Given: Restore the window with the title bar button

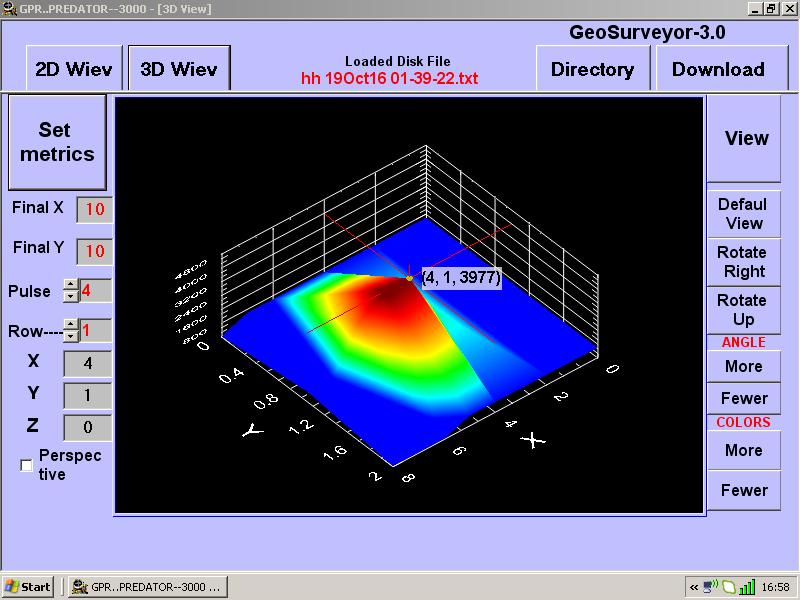Looking at the screenshot, I should point(771,9).
